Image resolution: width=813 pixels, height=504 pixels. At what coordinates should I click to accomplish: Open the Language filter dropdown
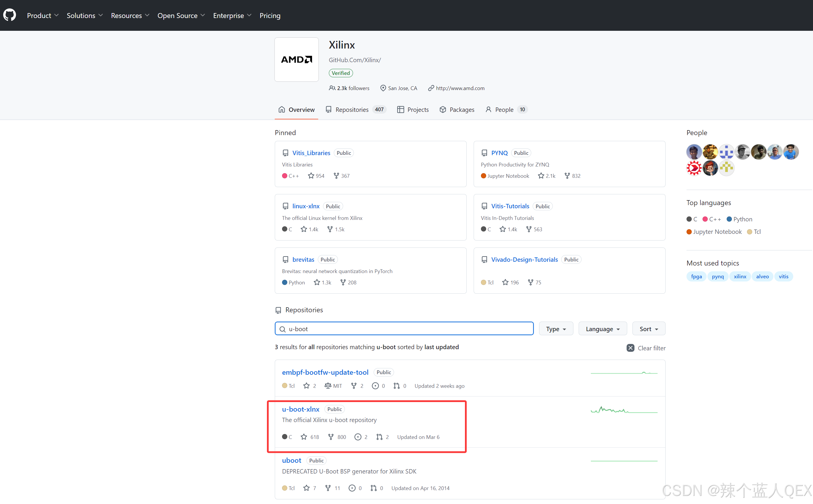tap(602, 329)
